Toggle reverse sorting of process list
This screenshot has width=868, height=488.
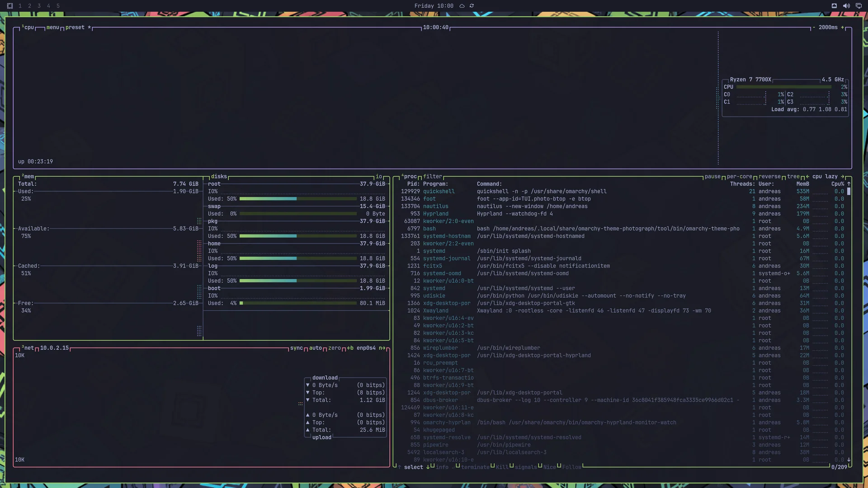pyautogui.click(x=770, y=177)
